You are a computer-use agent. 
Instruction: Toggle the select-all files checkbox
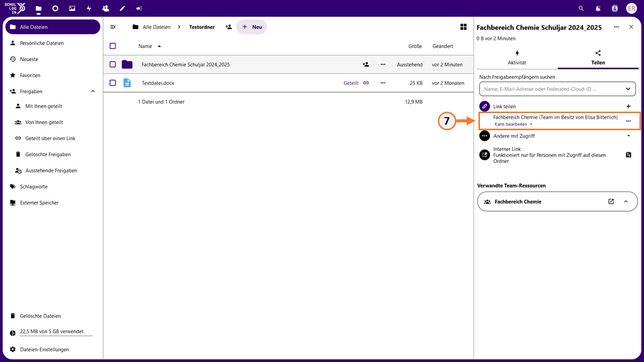pyautogui.click(x=113, y=46)
